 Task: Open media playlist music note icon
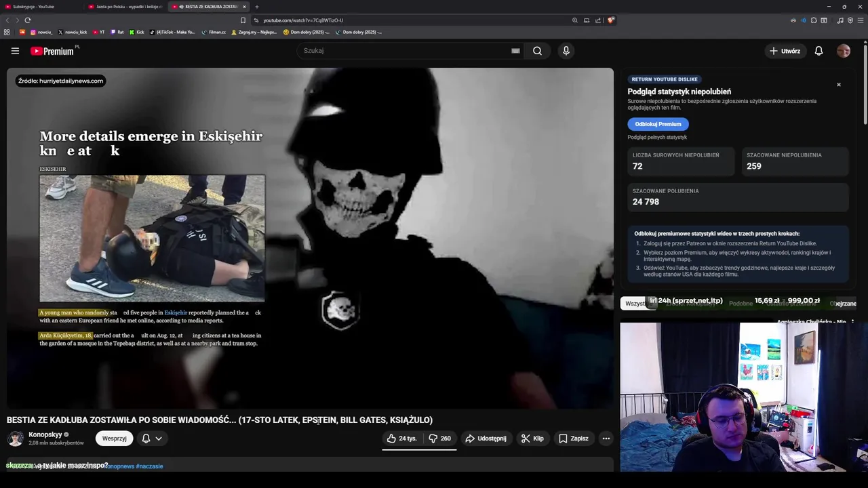tap(840, 20)
